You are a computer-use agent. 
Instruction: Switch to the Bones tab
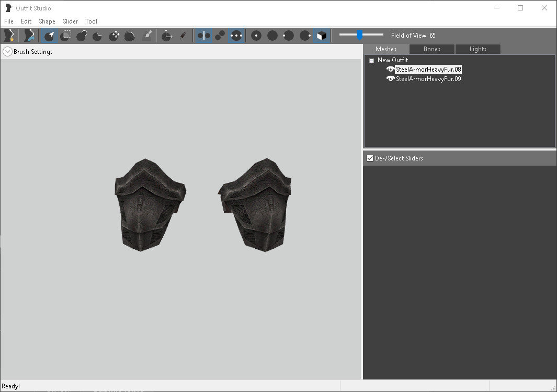(432, 49)
